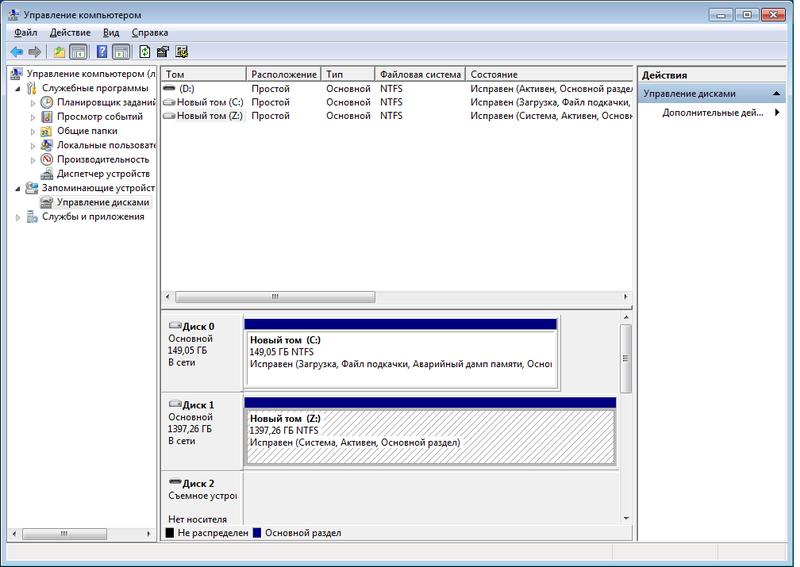Go back with the blue arrow
This screenshot has height=567, width=800.
point(16,52)
